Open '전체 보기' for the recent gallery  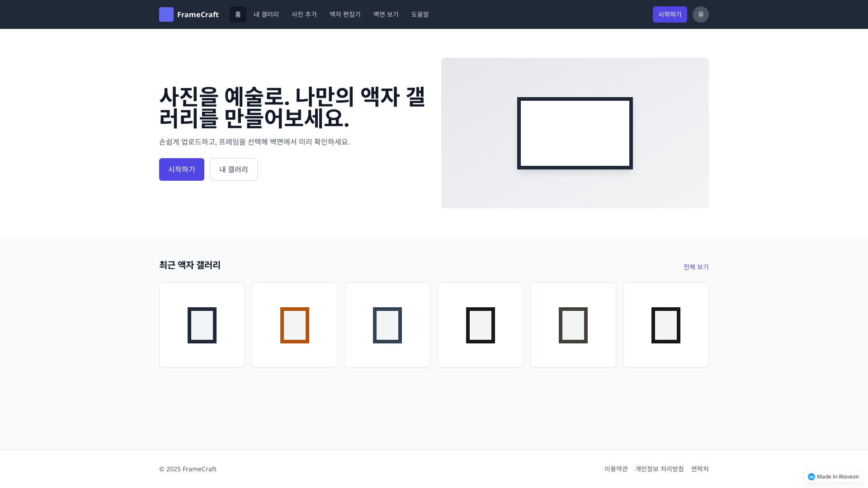pos(696,267)
